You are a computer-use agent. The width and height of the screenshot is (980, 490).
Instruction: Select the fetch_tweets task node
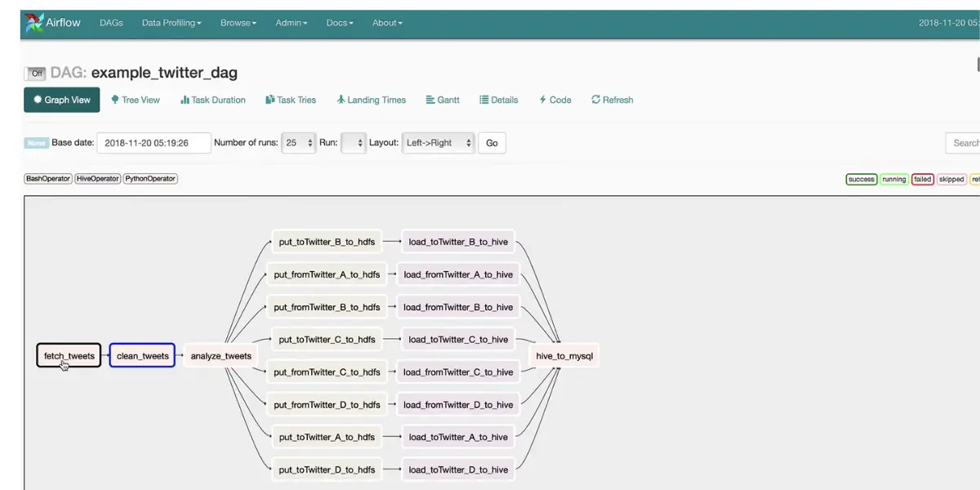click(x=69, y=355)
